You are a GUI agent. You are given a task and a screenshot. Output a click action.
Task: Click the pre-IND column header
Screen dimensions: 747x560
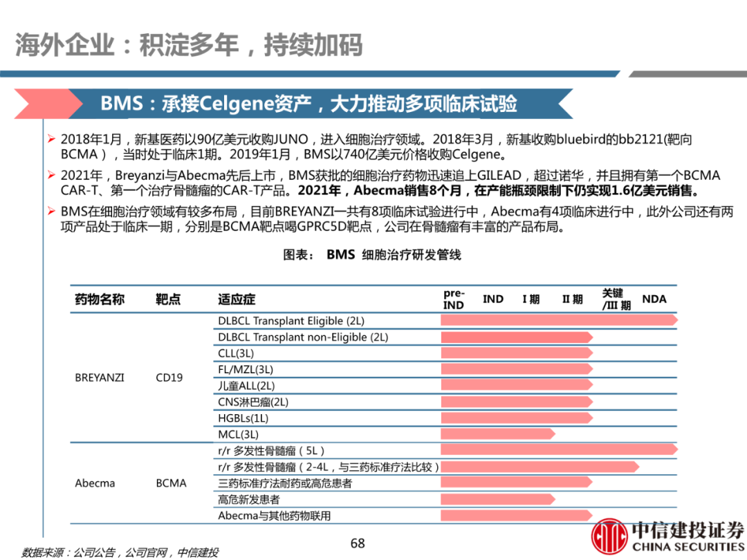pos(454,299)
